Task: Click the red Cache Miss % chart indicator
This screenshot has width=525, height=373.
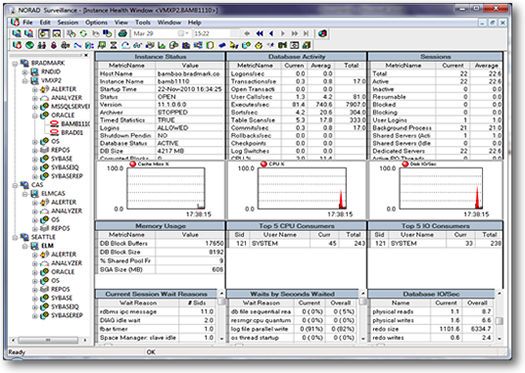Action: (133, 164)
